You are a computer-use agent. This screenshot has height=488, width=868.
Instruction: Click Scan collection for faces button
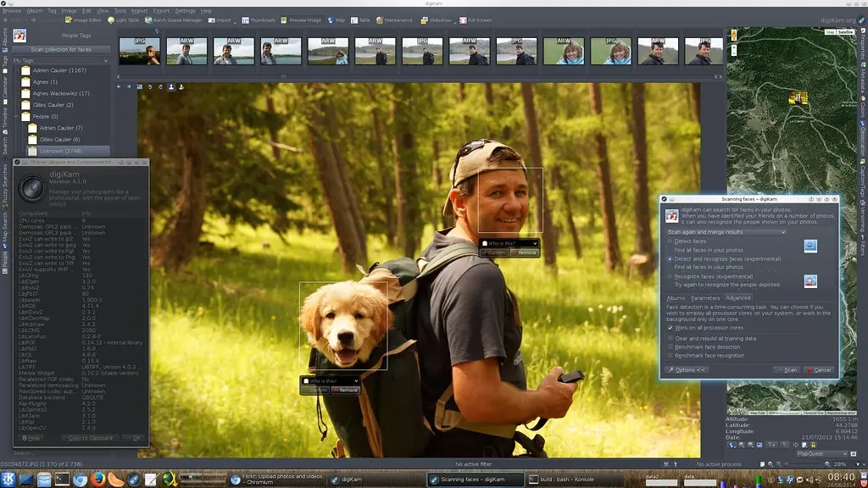click(60, 50)
